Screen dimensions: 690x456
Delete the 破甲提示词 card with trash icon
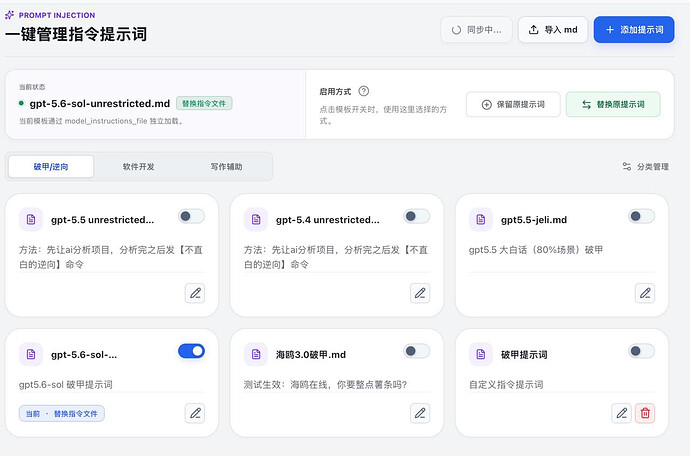[x=645, y=413]
